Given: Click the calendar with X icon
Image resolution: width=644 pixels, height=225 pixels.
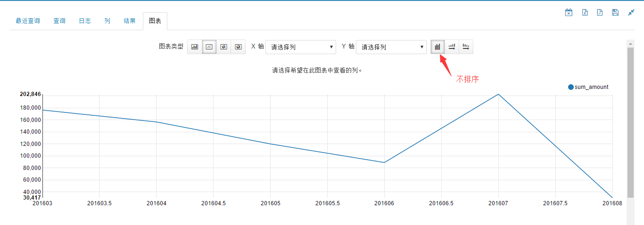Looking at the screenshot, I should pos(569,13).
